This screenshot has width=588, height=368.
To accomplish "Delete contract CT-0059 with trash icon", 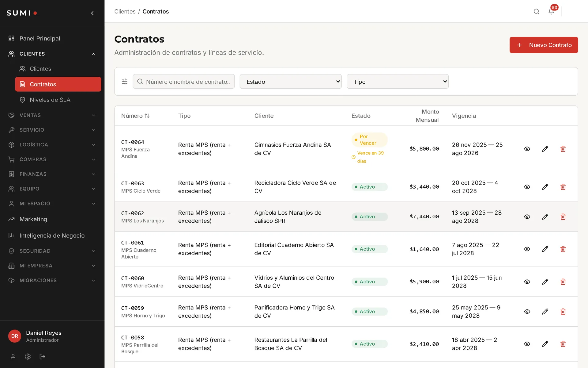I will point(563,312).
